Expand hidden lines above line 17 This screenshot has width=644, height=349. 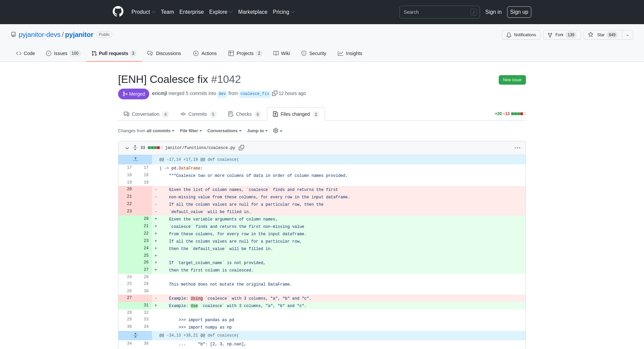[135, 159]
